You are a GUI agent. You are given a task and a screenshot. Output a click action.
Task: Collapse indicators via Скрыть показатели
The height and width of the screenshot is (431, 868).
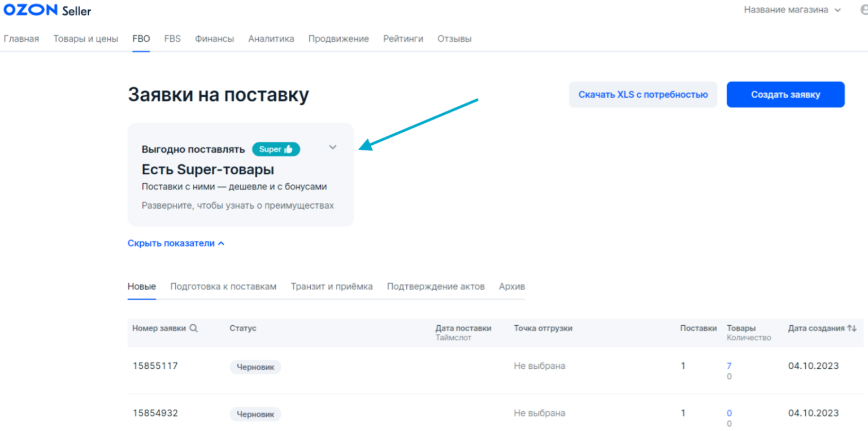click(176, 243)
